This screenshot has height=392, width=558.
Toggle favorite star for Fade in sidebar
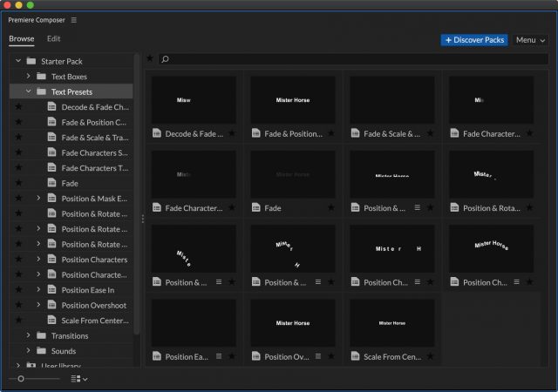pyautogui.click(x=19, y=184)
